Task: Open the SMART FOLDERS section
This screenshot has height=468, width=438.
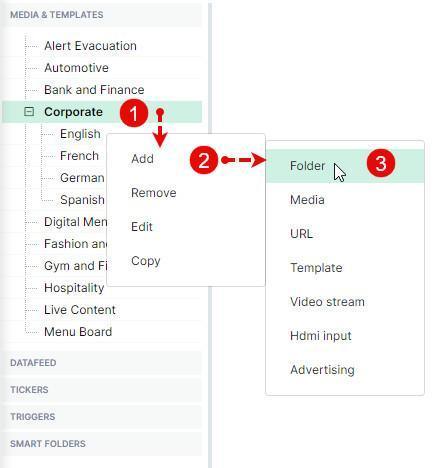Action: pyautogui.click(x=102, y=444)
